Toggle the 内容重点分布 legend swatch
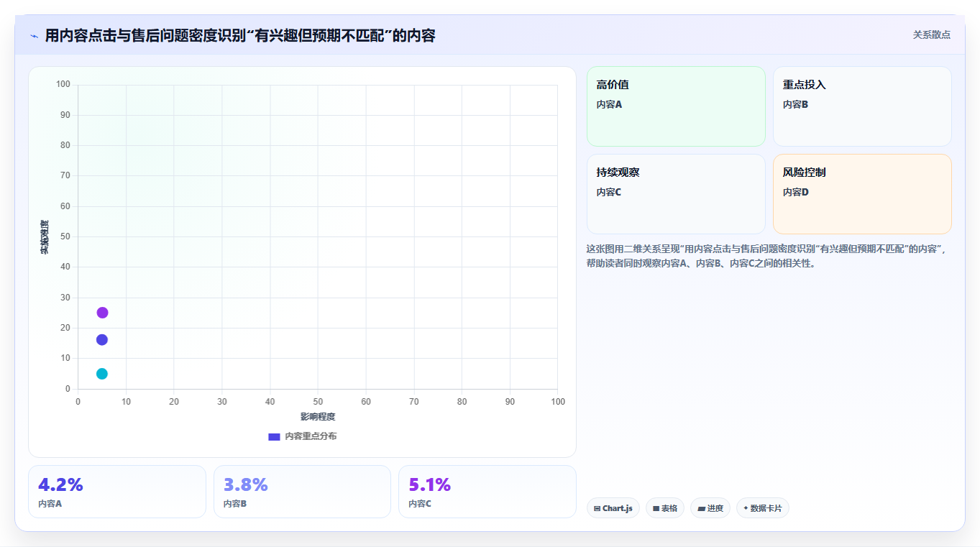This screenshot has width=980, height=547. point(274,436)
